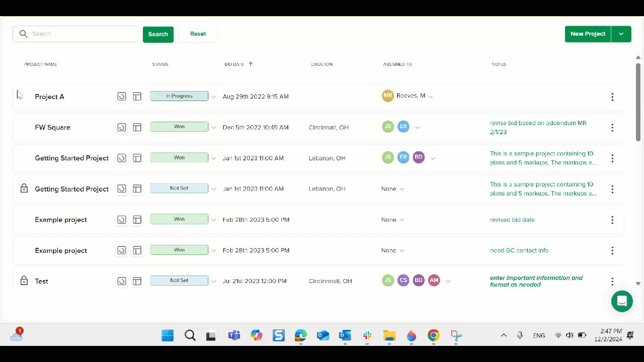
Task: Click the MR avatar in the Project A row
Action: [x=387, y=96]
